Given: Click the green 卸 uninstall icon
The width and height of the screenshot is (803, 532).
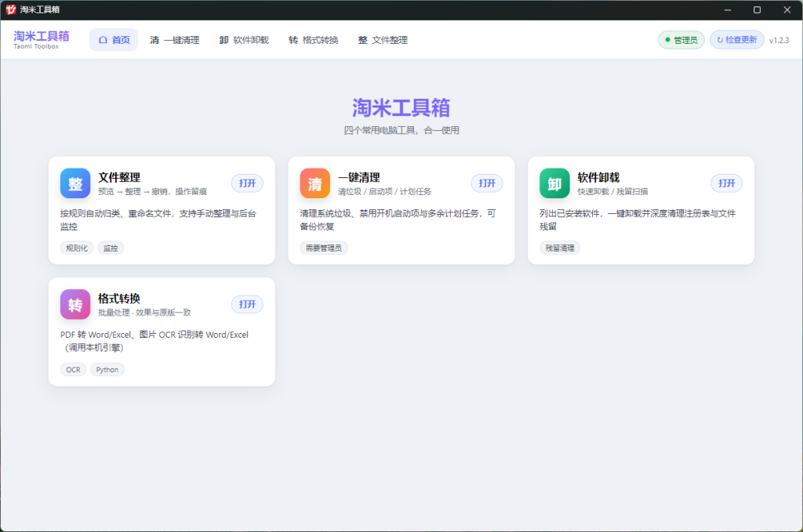Looking at the screenshot, I should coord(554,183).
